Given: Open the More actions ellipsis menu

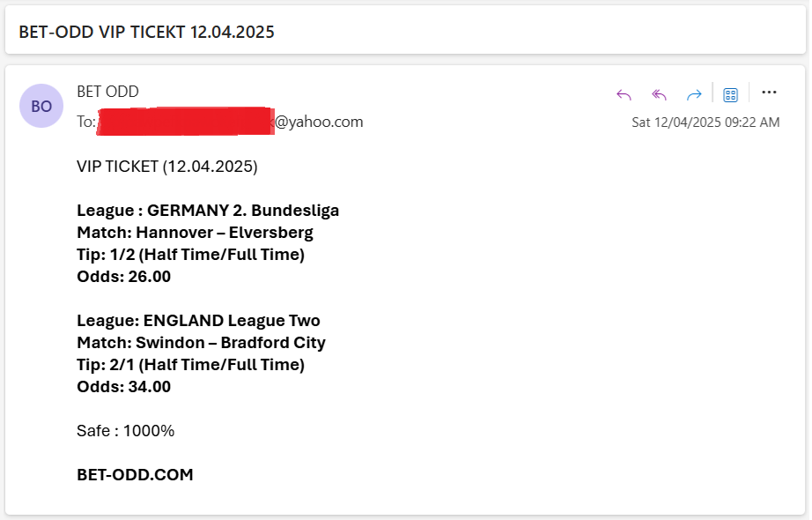Looking at the screenshot, I should tap(769, 93).
